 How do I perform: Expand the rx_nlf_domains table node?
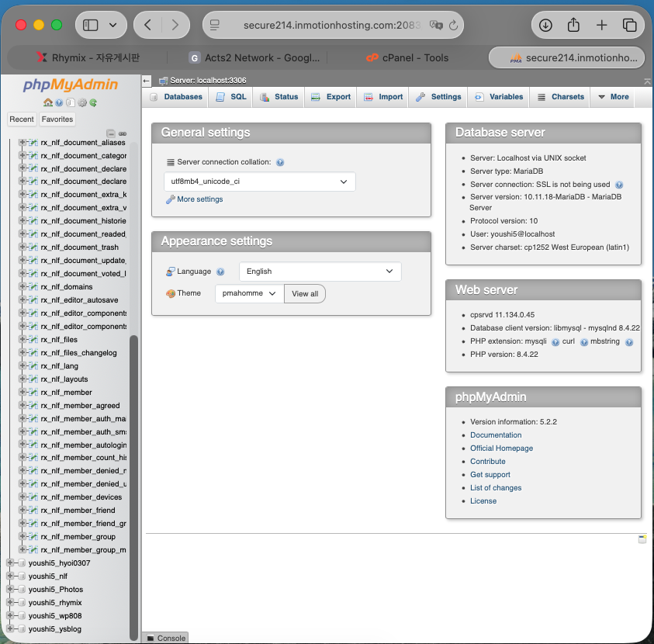click(22, 286)
